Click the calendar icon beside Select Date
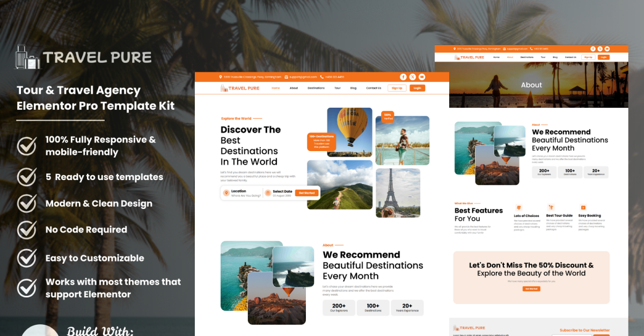 [267, 193]
